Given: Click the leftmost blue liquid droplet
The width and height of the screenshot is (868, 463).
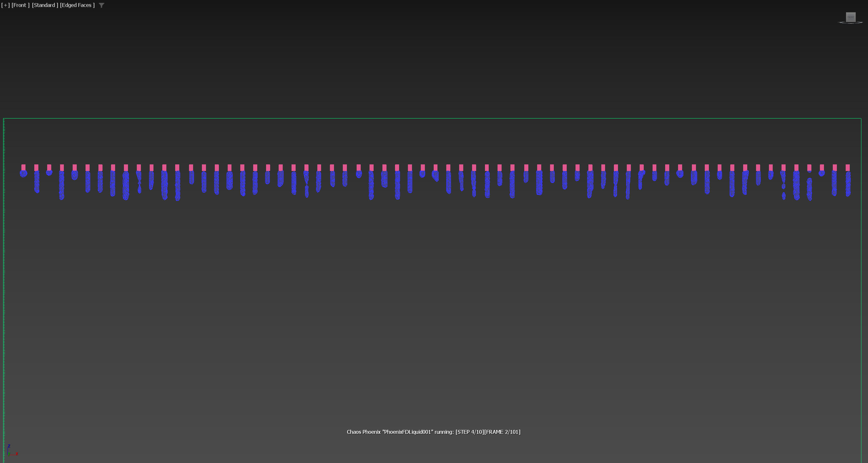Looking at the screenshot, I should (x=23, y=174).
